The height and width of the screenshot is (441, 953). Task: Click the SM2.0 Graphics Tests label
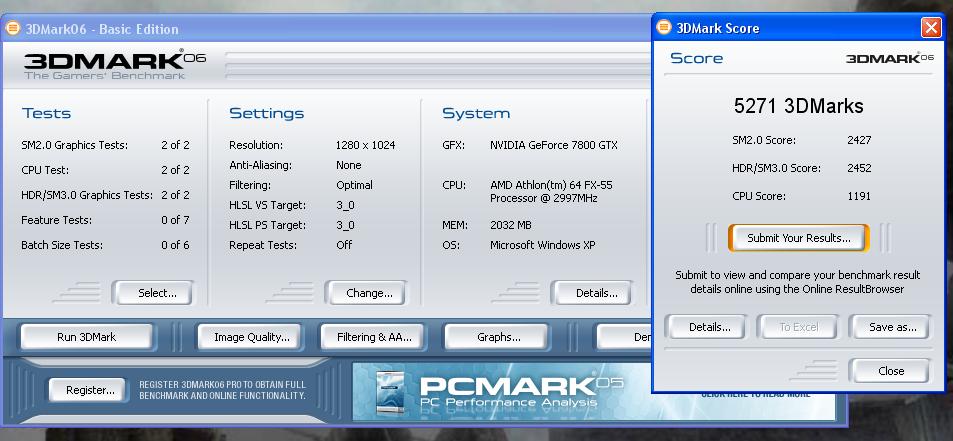tap(75, 145)
